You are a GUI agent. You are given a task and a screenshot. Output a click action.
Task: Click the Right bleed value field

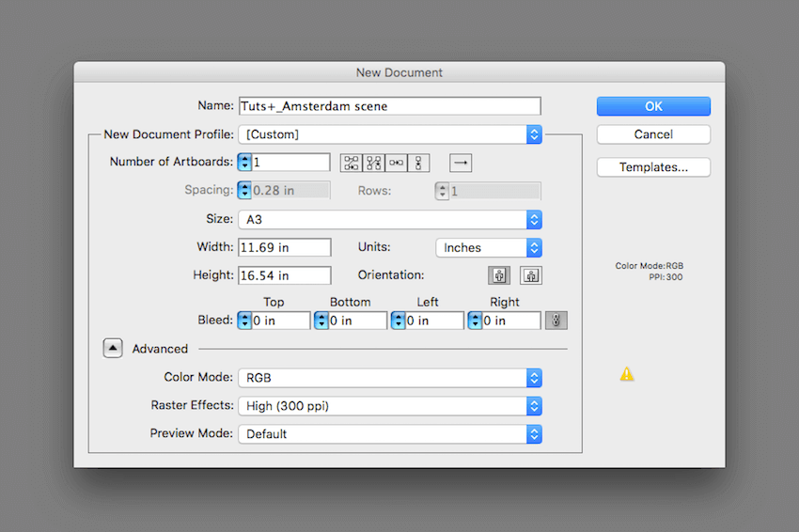click(x=511, y=321)
